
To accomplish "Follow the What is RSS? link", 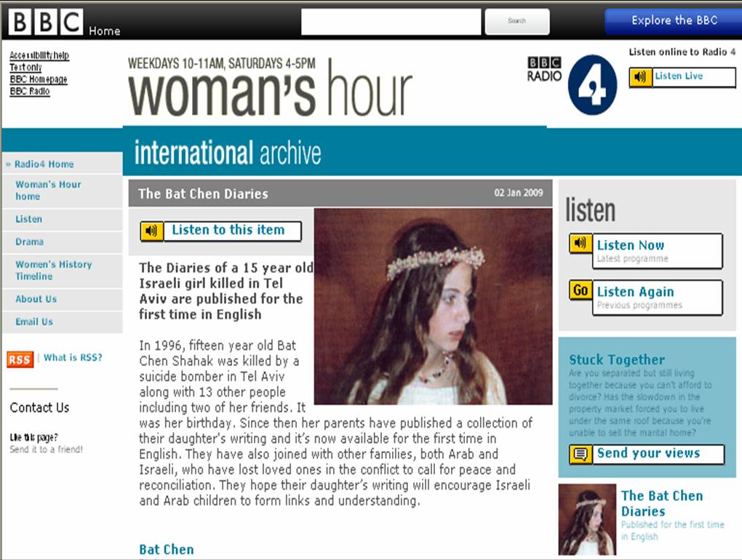I will 73,358.
